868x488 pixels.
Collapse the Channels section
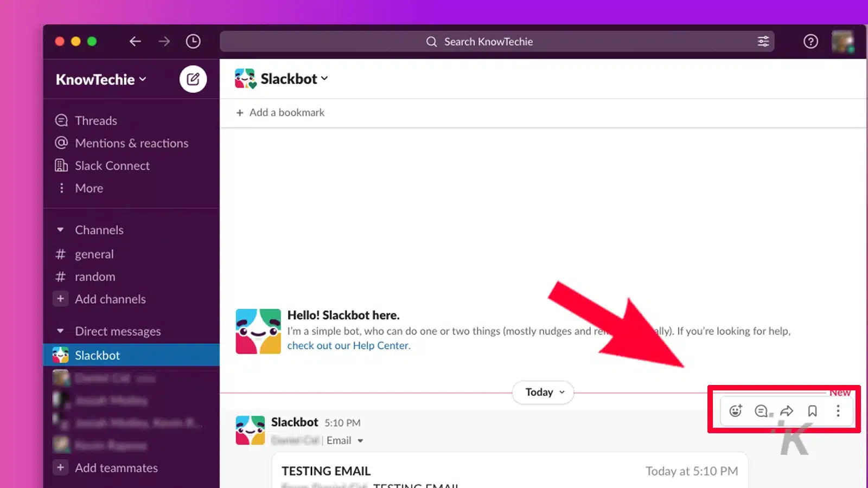point(60,230)
